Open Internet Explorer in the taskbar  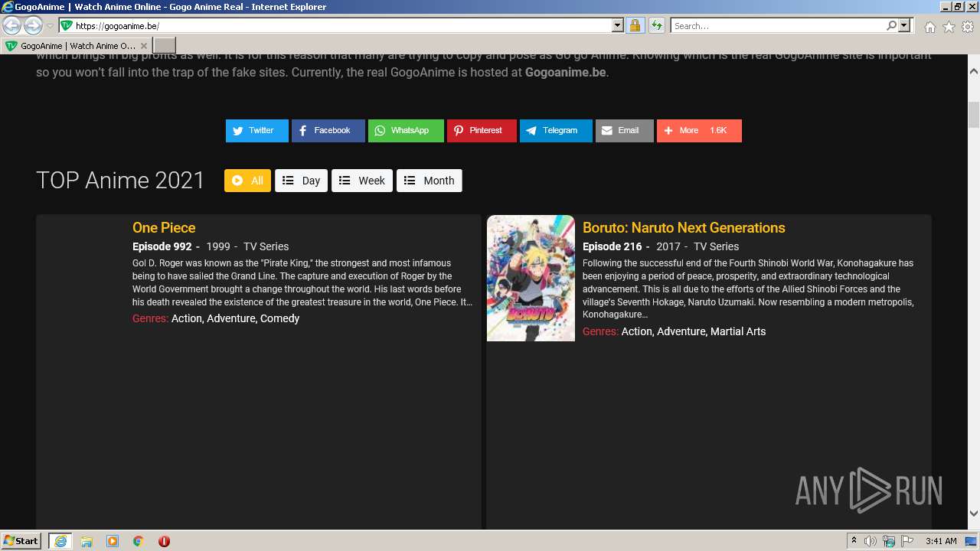coord(60,541)
